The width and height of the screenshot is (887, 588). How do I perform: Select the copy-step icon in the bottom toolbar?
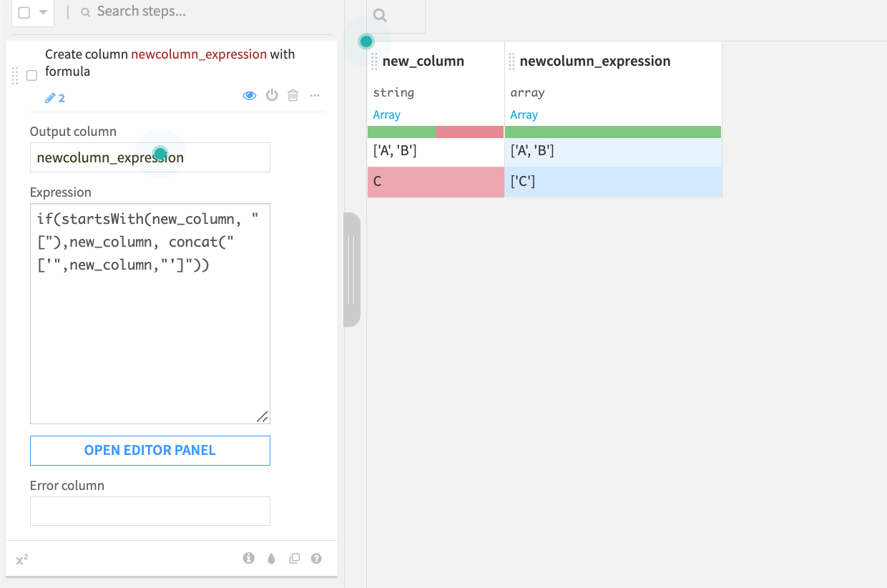coord(294,558)
